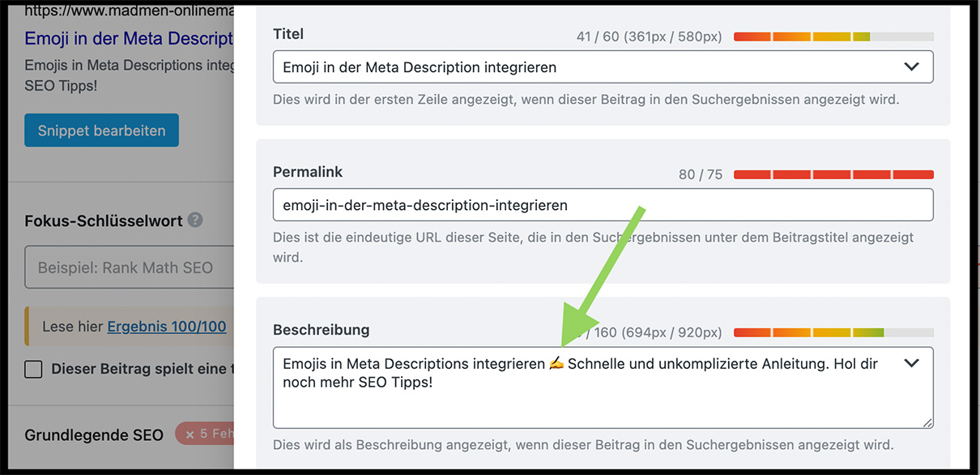Viewport: 980px width, 475px height.
Task: Click the writing hand emoji in description
Action: point(556,364)
